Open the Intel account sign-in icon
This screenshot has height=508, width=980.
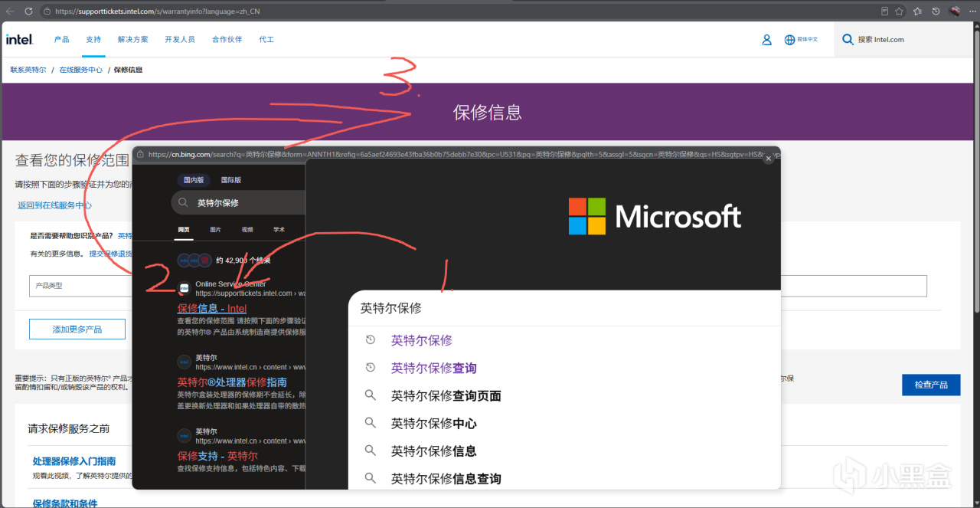[766, 40]
